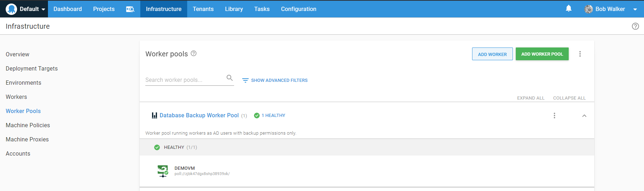Screen dimensions: 644x191
Task: Go to the Configuration tab
Action: (298, 9)
